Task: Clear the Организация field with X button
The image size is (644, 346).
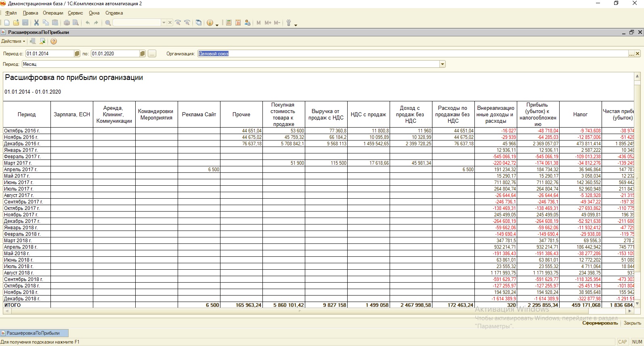Action: 638,54
